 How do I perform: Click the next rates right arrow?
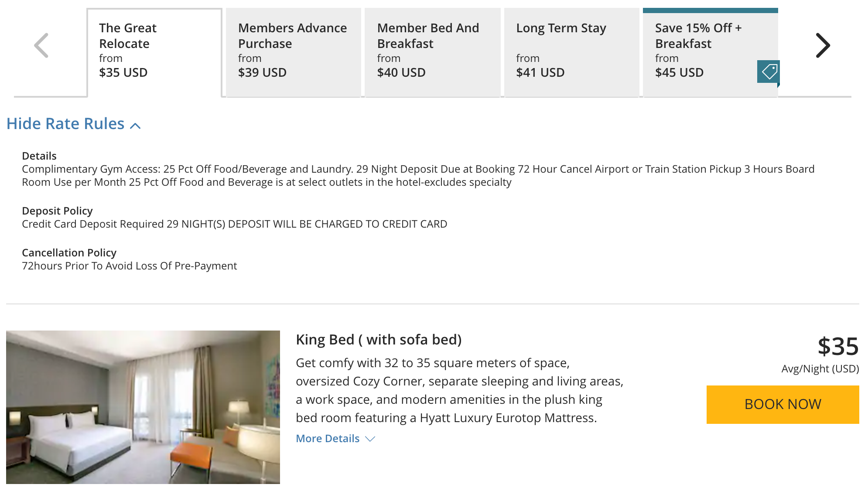coord(823,45)
